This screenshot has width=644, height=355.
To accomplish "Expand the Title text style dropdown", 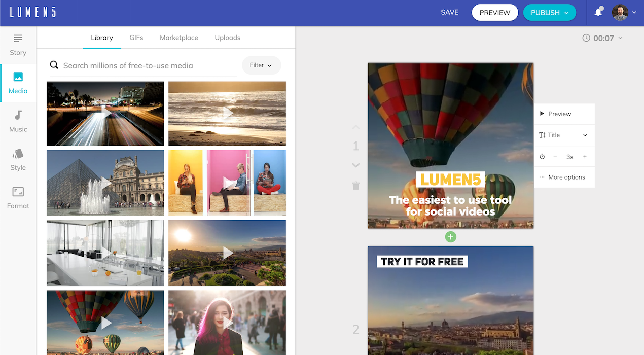I will click(564, 135).
